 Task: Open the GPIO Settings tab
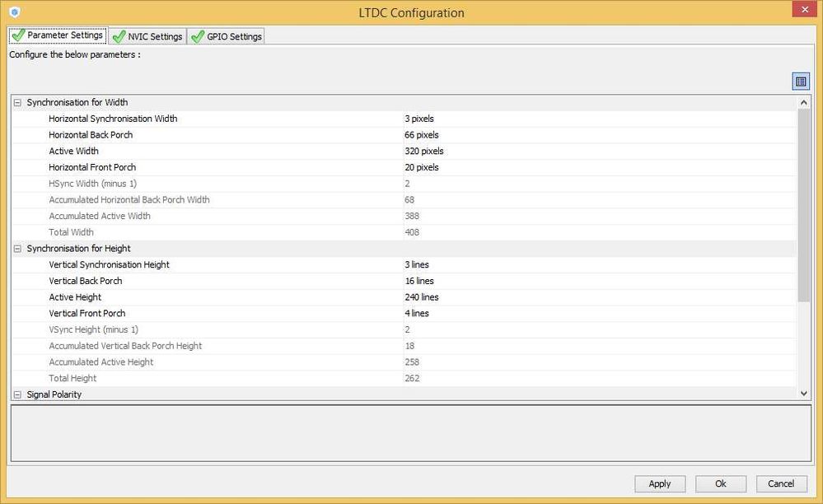click(226, 36)
